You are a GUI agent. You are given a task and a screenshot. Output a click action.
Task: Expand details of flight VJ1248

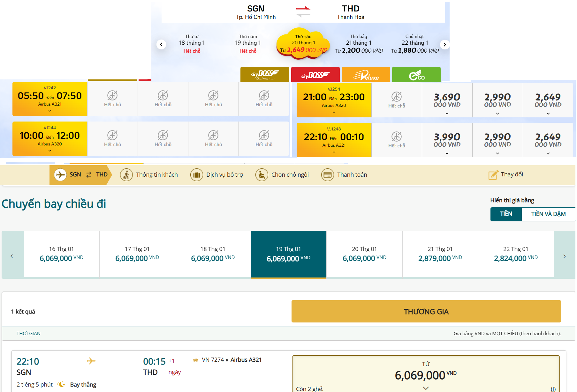(x=334, y=152)
